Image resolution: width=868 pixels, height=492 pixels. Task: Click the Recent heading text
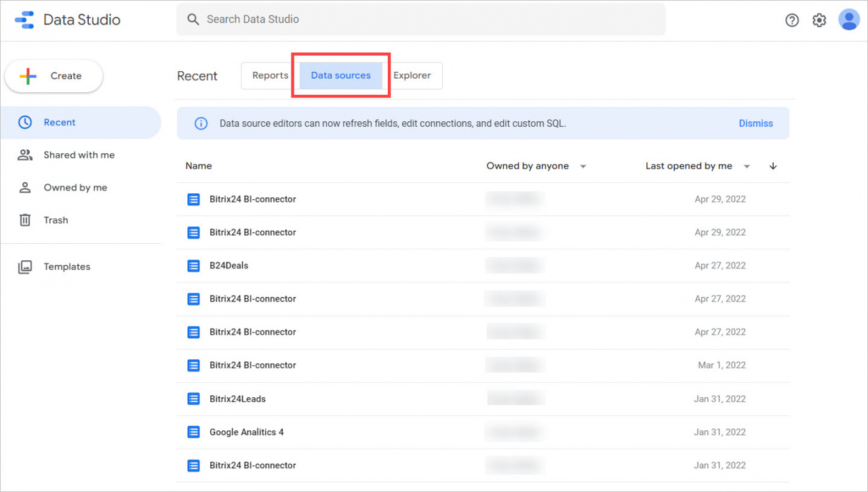[197, 77]
